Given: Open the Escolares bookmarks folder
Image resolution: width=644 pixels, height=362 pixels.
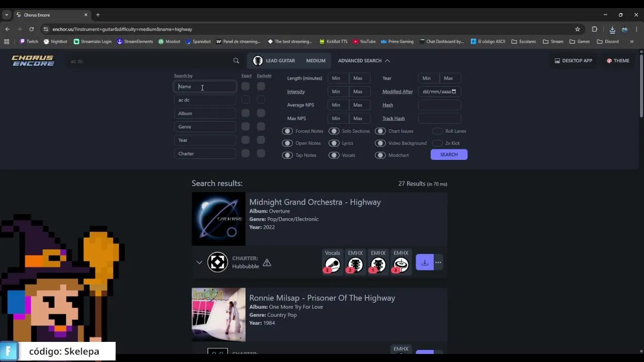Looking at the screenshot, I should pos(523,41).
